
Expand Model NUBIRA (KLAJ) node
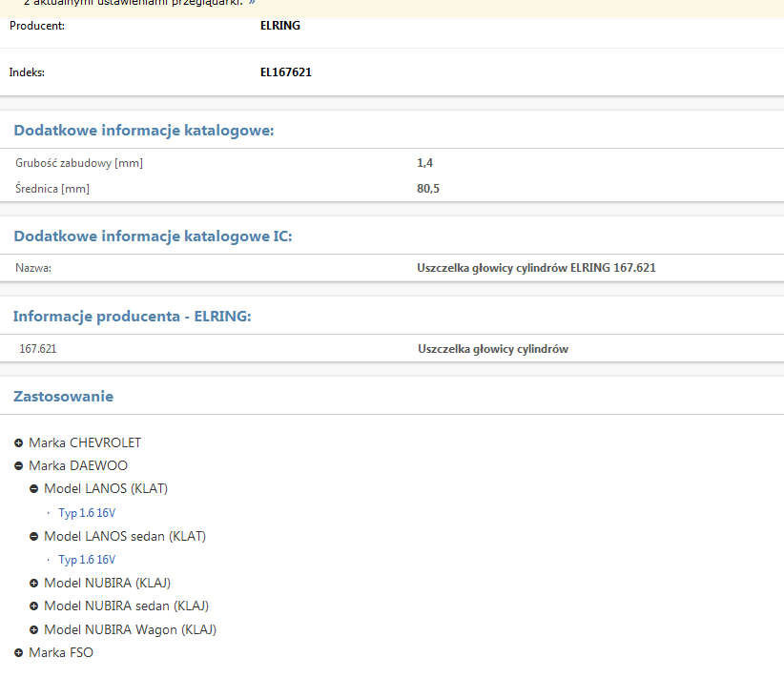pos(34,583)
